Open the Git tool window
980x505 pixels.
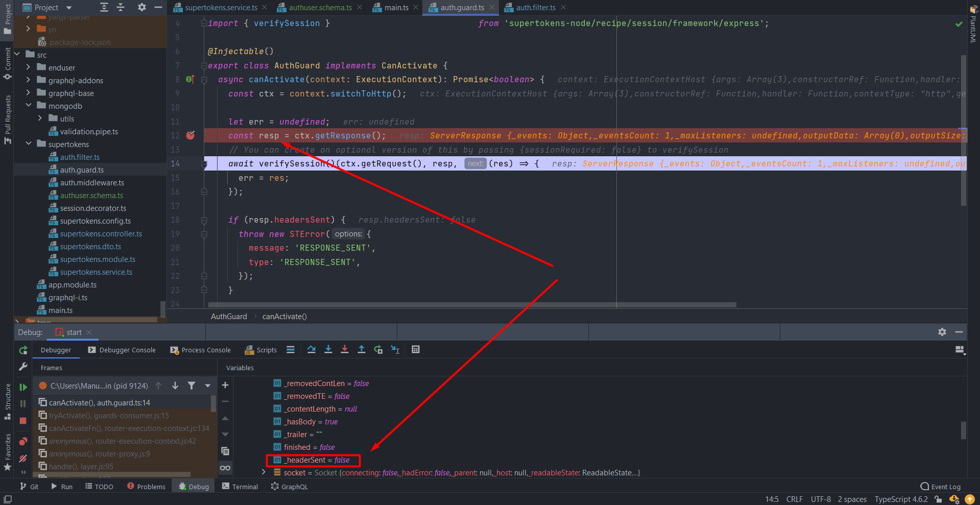pos(29,487)
